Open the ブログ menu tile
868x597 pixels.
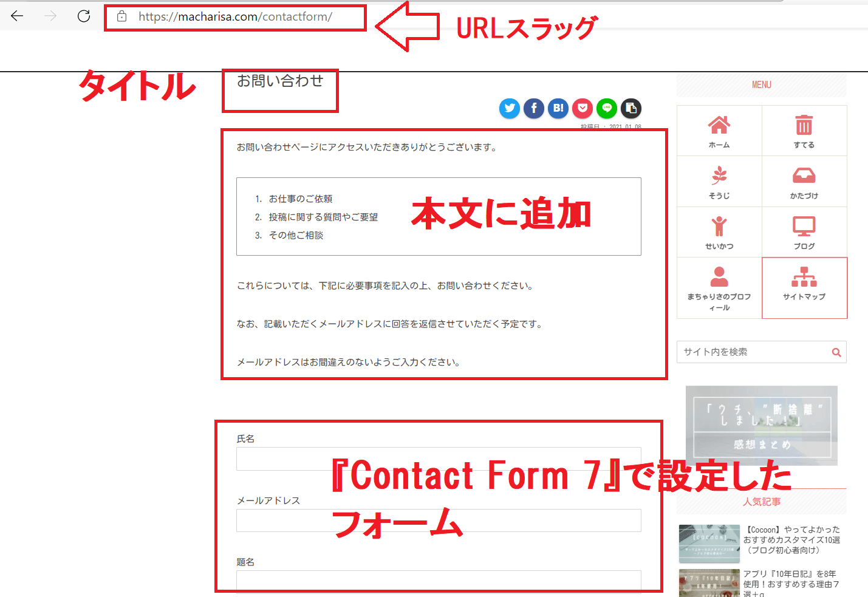804,232
